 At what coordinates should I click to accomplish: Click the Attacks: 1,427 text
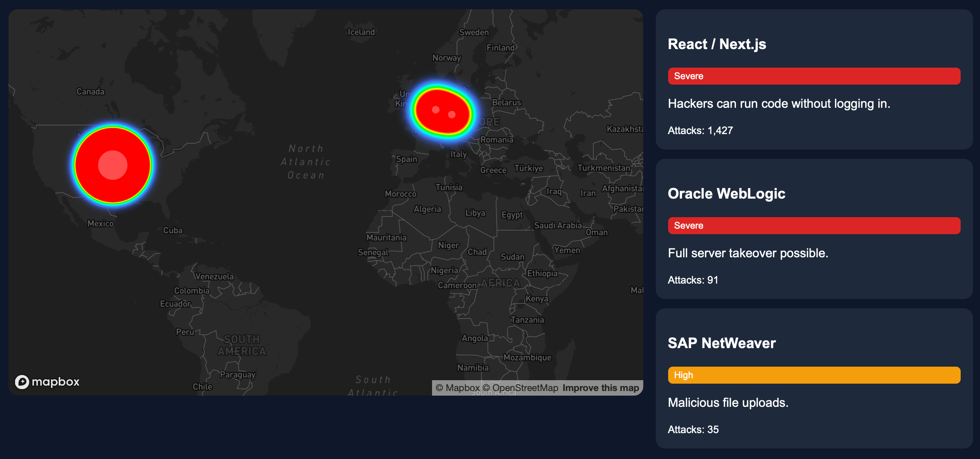coord(700,131)
